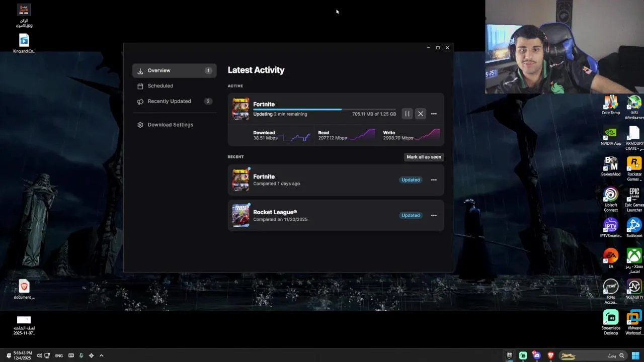The width and height of the screenshot is (644, 362).
Task: Open EA app desktop icon
Action: click(x=611, y=258)
